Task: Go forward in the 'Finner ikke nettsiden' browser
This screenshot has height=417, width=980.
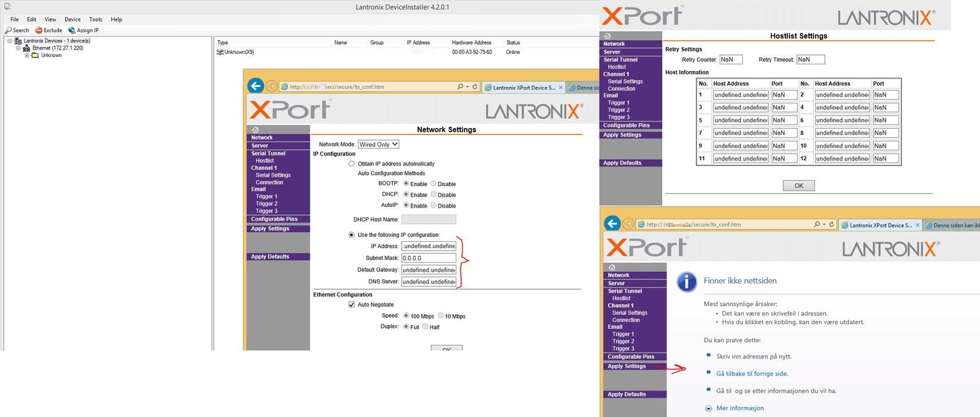Action: coord(628,224)
